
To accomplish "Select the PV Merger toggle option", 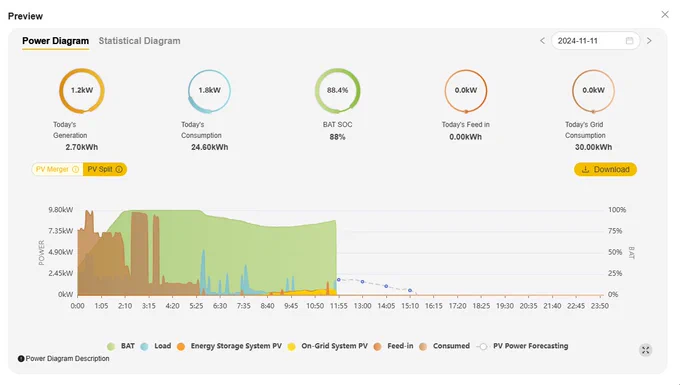I will (x=57, y=170).
